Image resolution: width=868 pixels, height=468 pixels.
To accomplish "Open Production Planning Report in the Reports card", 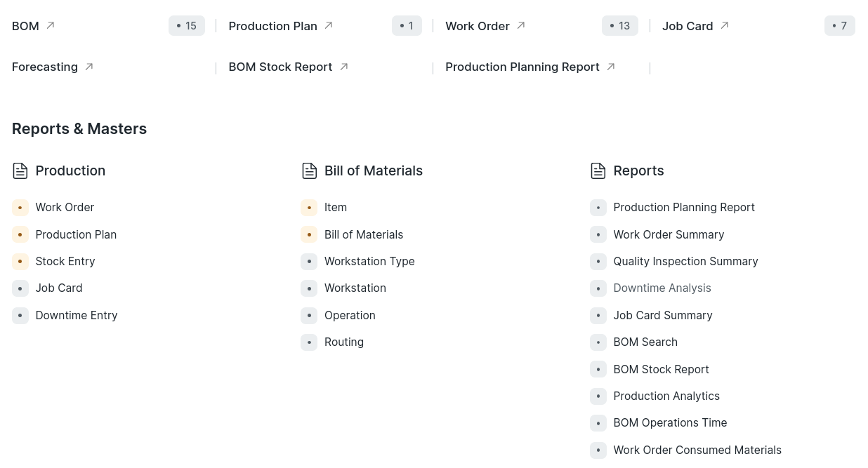I will point(684,207).
